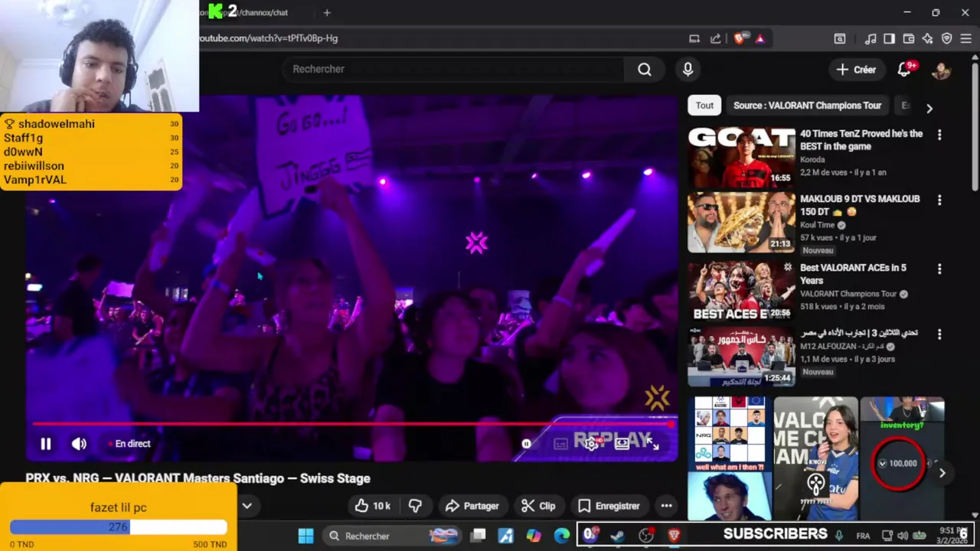
Task: Open Task View on the taskbar
Action: [478, 536]
